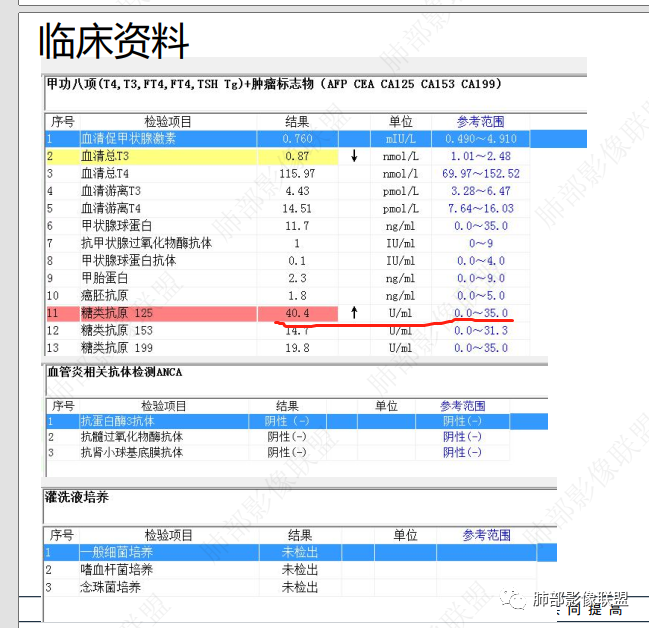Viewport: 649px width, 628px height.
Task: Select the highlighted 糖类抗原 125 row
Action: click(288, 313)
